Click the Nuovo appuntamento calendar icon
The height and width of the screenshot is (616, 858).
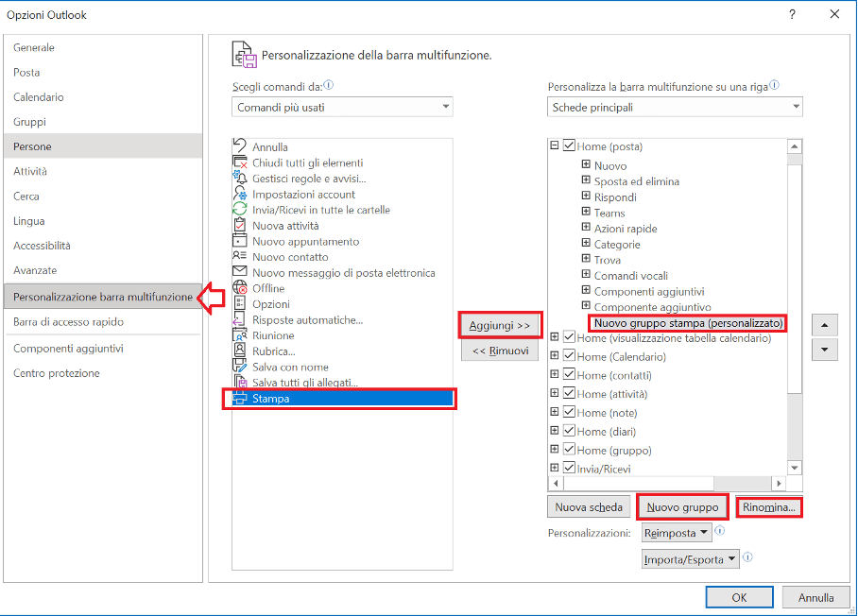240,241
